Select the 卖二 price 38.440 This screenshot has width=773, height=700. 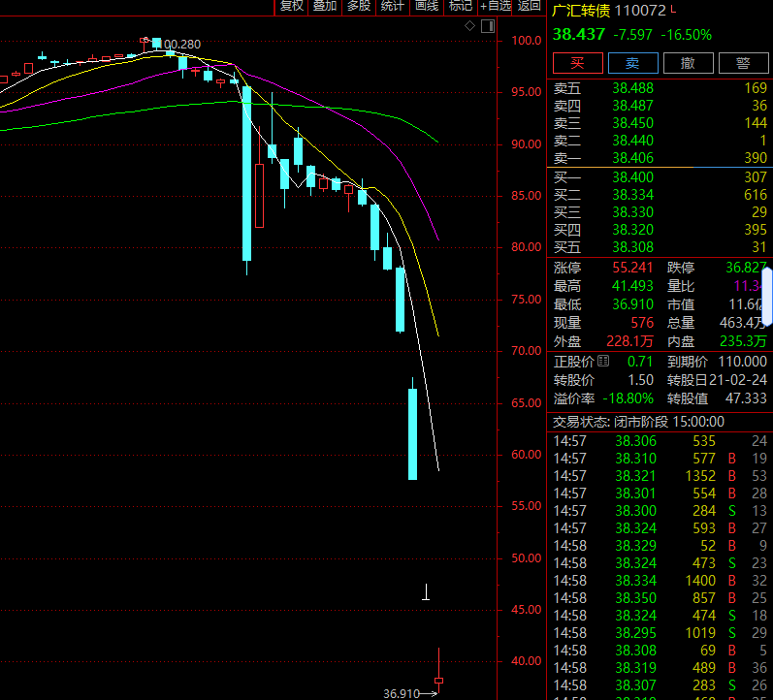(x=633, y=141)
